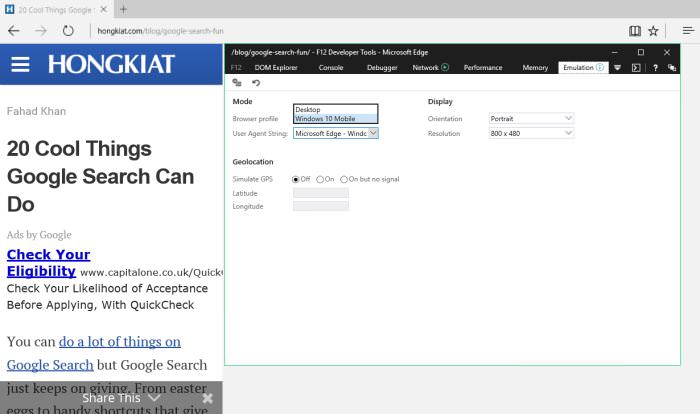Open the Check Your Eligibility ad link
The height and width of the screenshot is (414, 700).
tap(48, 263)
